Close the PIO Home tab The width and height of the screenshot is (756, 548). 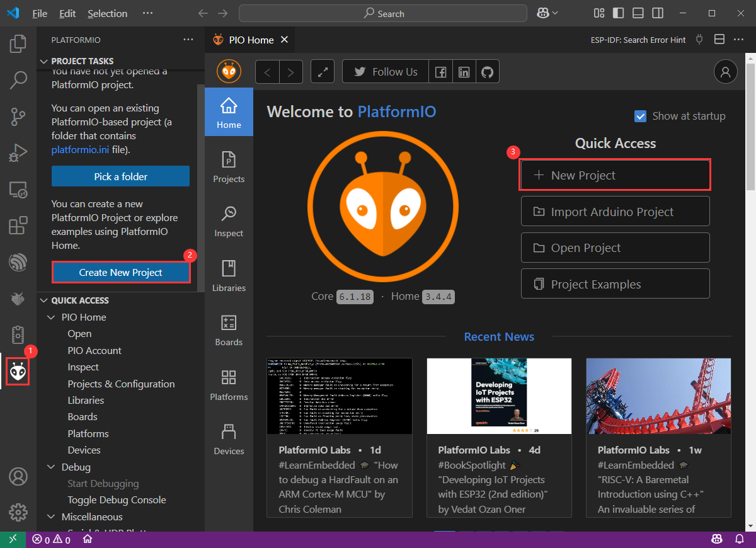tap(284, 40)
